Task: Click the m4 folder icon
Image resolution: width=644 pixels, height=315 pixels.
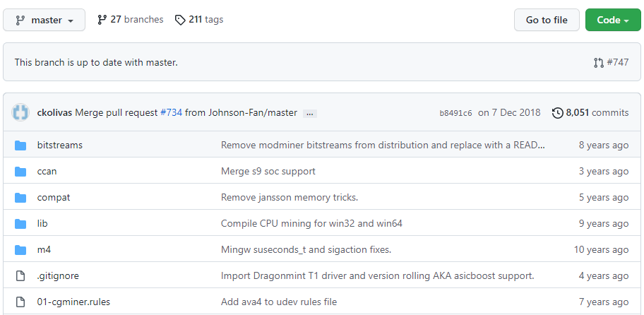Action: [x=20, y=250]
